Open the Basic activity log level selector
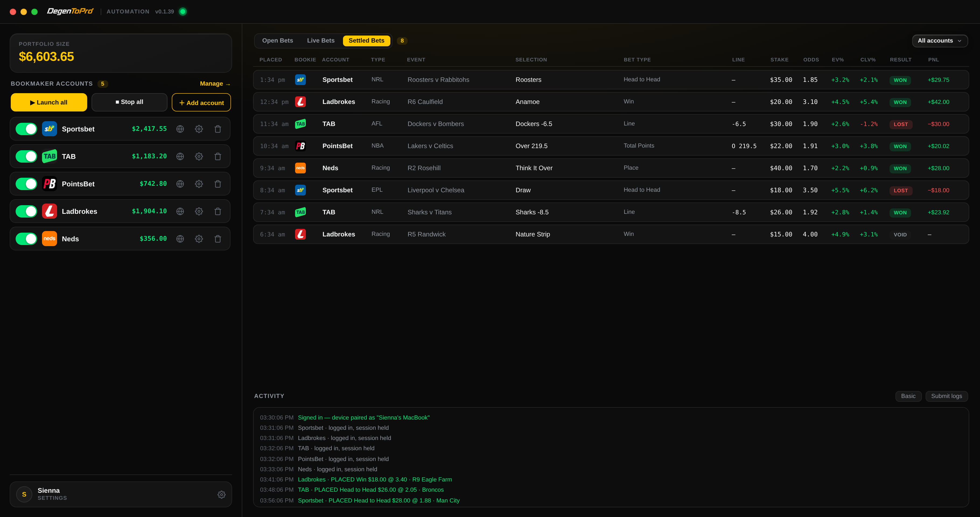Viewport: 980px width, 517px height. pos(908,396)
